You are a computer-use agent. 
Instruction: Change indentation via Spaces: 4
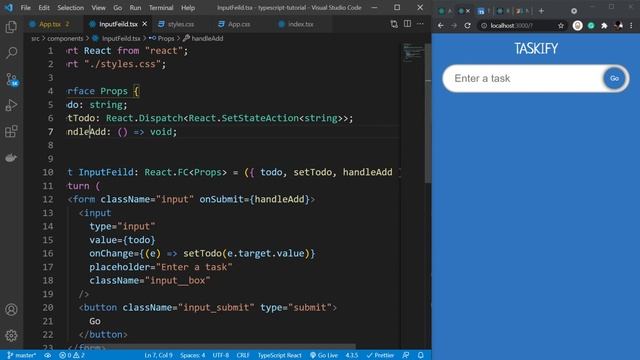pyautogui.click(x=192, y=356)
